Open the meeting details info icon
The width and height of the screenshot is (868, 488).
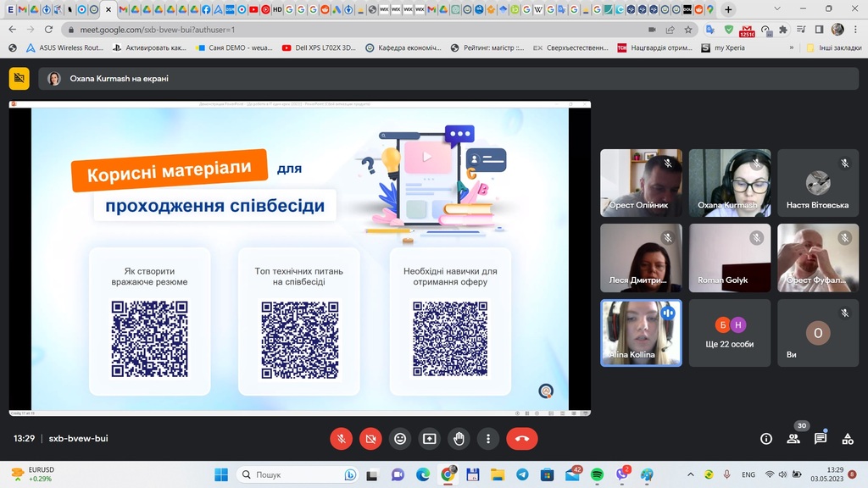tap(766, 439)
